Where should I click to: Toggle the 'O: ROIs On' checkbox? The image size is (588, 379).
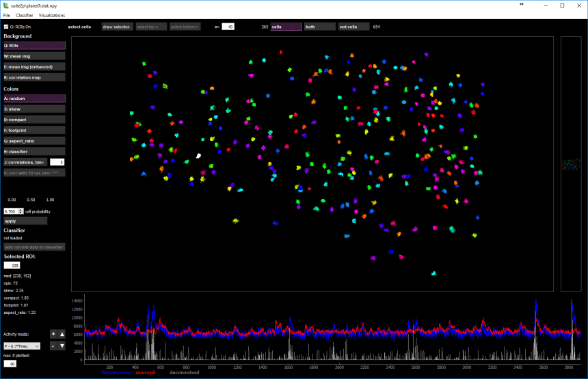tap(6, 27)
